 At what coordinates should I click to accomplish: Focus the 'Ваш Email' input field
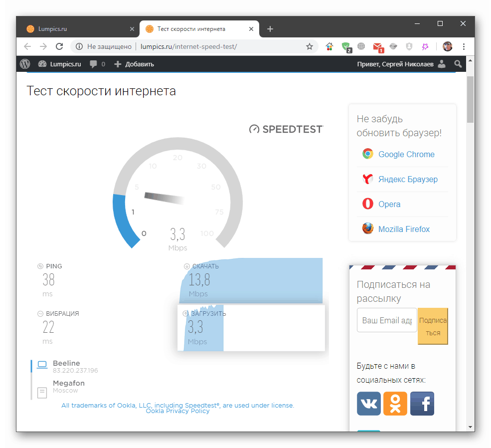387,320
